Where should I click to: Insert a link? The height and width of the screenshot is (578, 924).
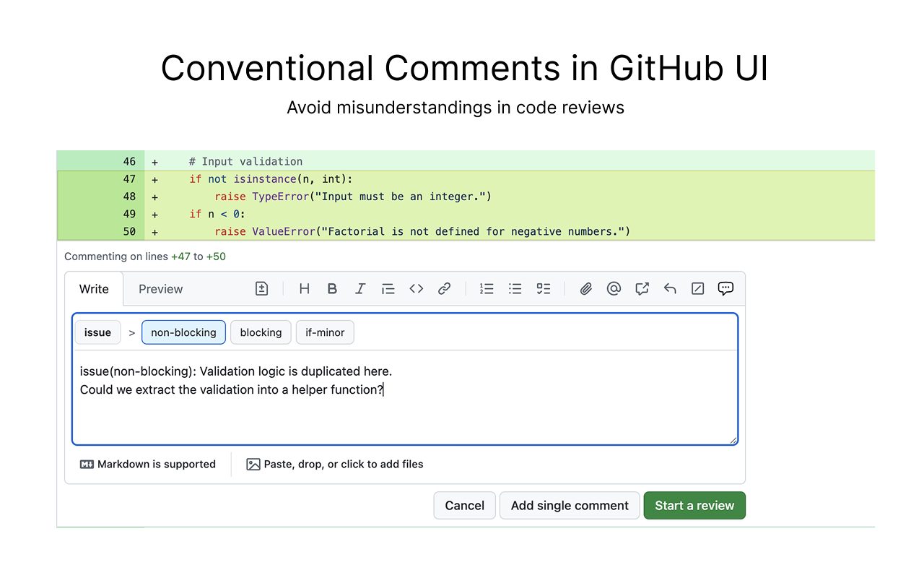pos(444,288)
